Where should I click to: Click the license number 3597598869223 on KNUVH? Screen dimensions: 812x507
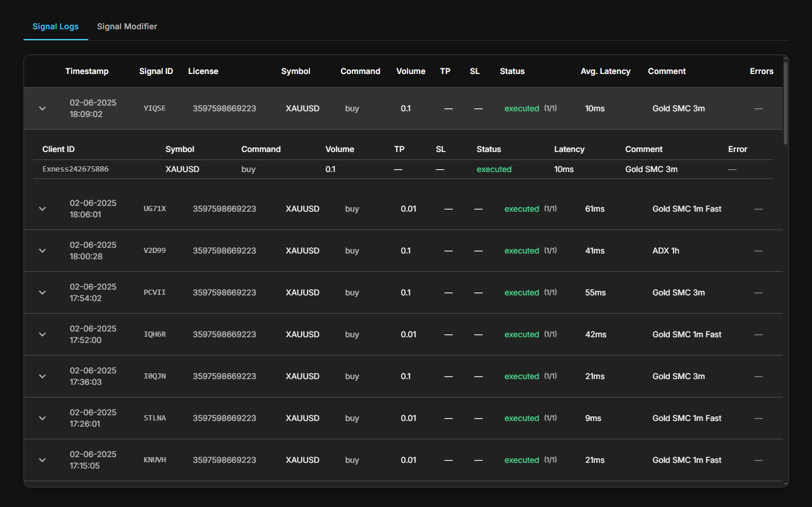click(224, 459)
